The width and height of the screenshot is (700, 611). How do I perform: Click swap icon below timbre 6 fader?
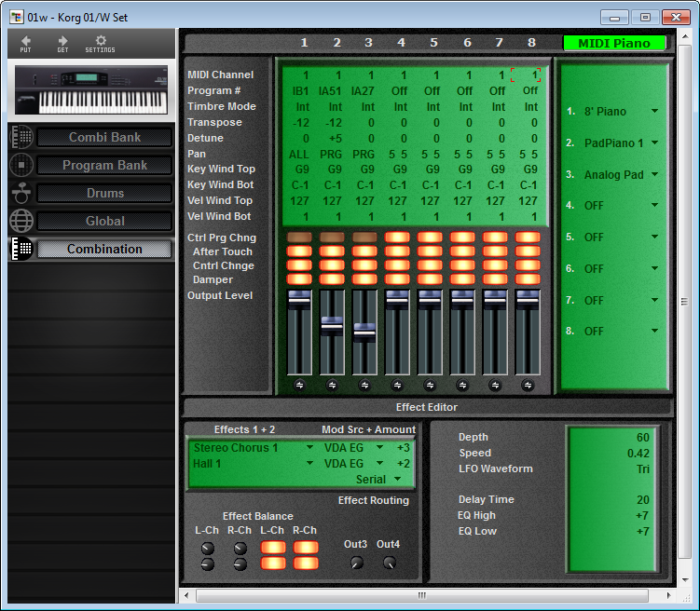462,385
